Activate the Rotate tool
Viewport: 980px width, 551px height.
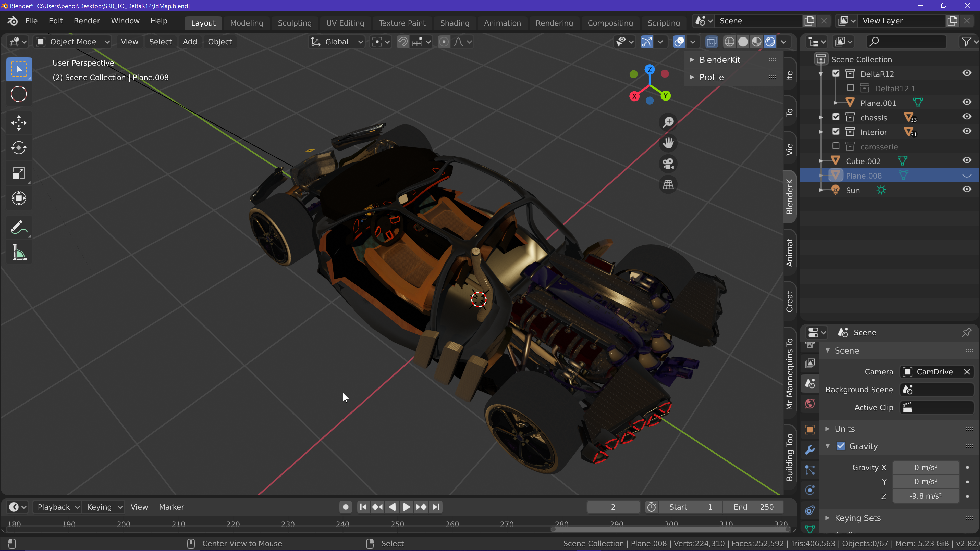point(19,148)
